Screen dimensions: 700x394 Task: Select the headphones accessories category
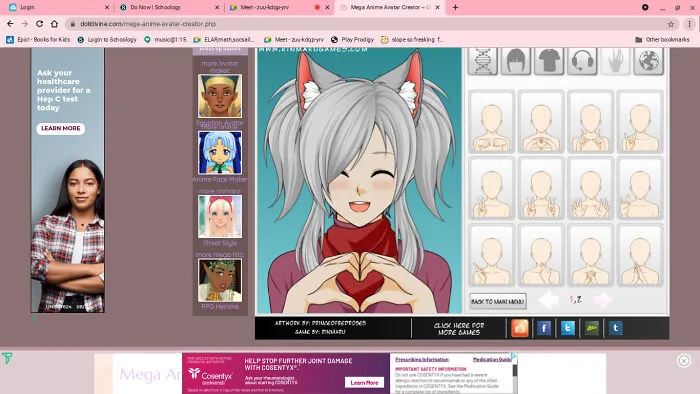point(582,61)
